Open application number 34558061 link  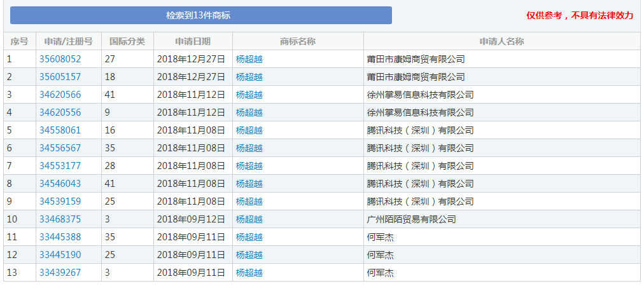[60, 130]
